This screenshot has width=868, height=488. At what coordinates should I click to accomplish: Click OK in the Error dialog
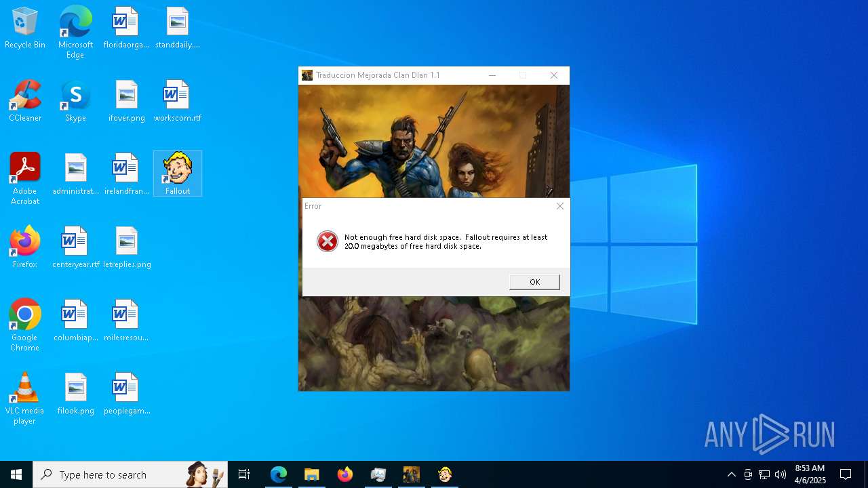click(x=534, y=282)
